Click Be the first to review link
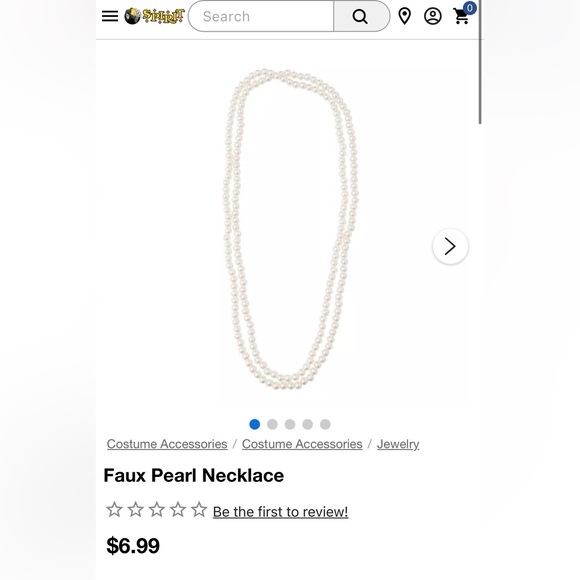This screenshot has height=580, width=580. 280,512
